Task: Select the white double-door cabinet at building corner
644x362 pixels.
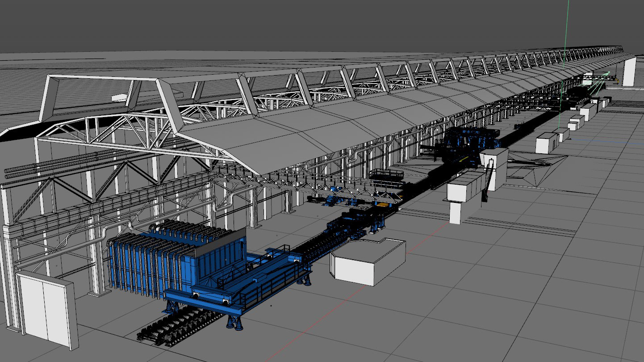Action: 46,310
